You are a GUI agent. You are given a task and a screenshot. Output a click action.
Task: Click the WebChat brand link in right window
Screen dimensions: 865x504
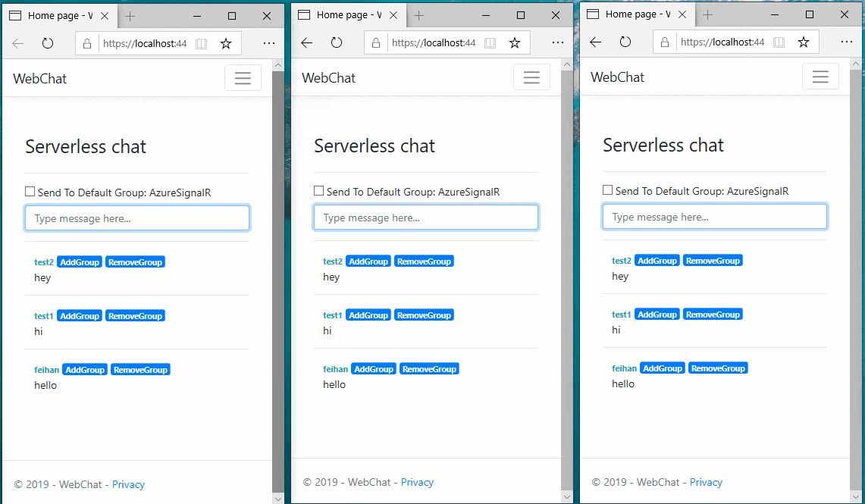pyautogui.click(x=617, y=77)
